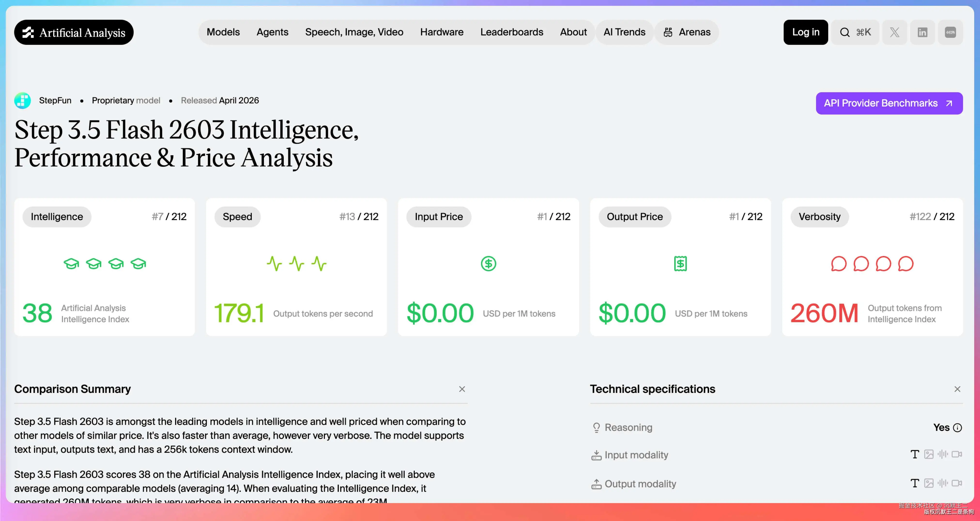Click the video camera icon in Output modality row

957,483
